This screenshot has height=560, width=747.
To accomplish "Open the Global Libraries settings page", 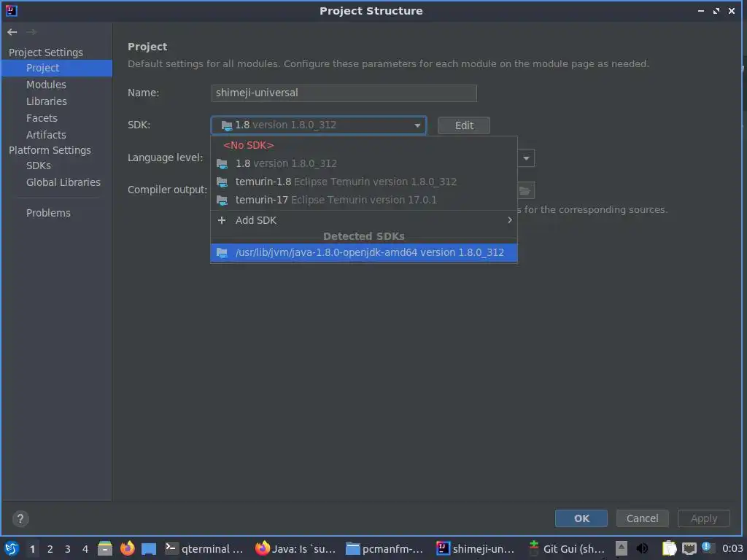I will pyautogui.click(x=57, y=182).
